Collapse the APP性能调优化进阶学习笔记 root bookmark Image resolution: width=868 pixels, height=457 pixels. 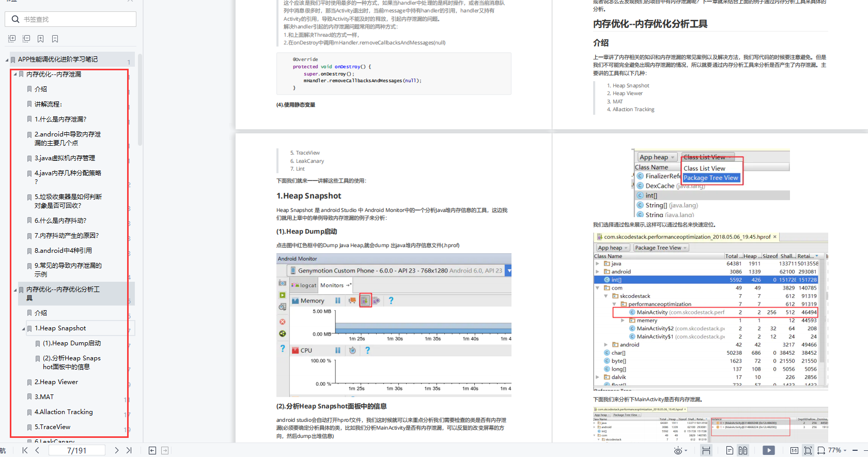[7, 60]
